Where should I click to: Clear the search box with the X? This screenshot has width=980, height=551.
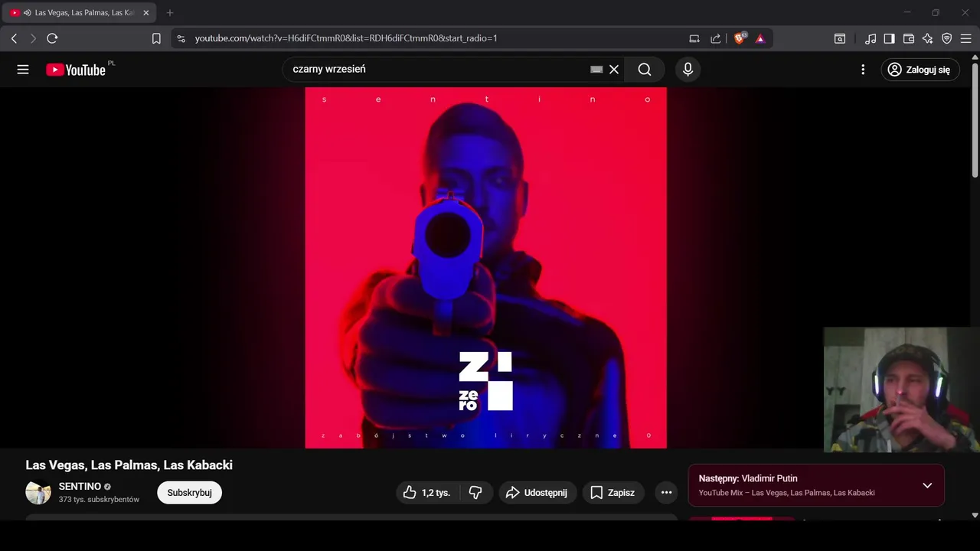pos(614,70)
